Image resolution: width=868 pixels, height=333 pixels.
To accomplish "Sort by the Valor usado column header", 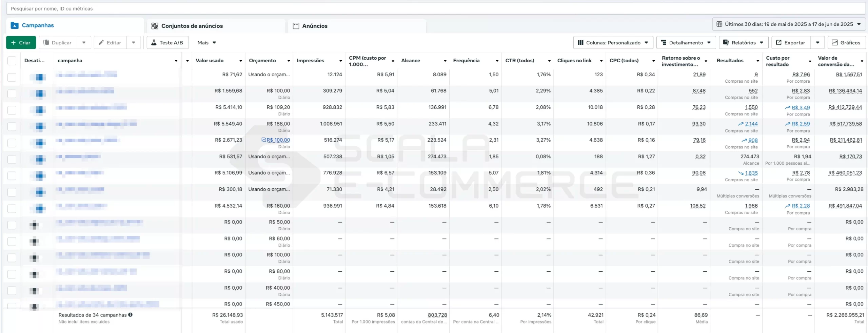I will click(210, 61).
